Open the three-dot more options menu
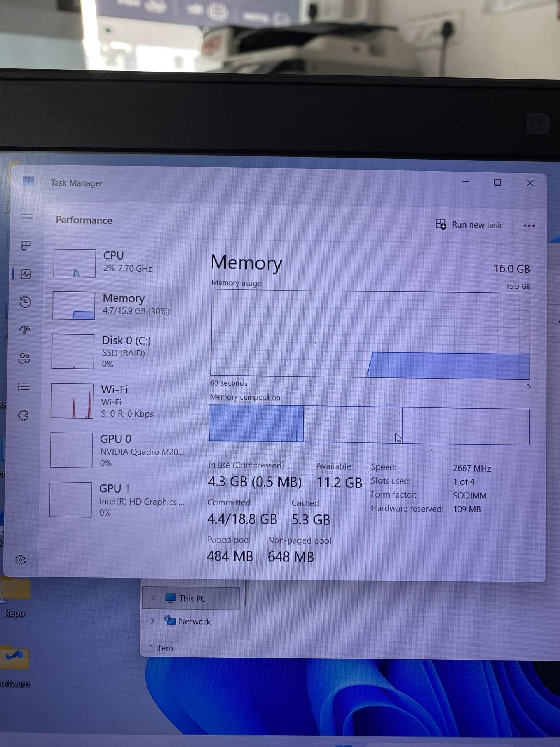Image resolution: width=560 pixels, height=747 pixels. [529, 226]
